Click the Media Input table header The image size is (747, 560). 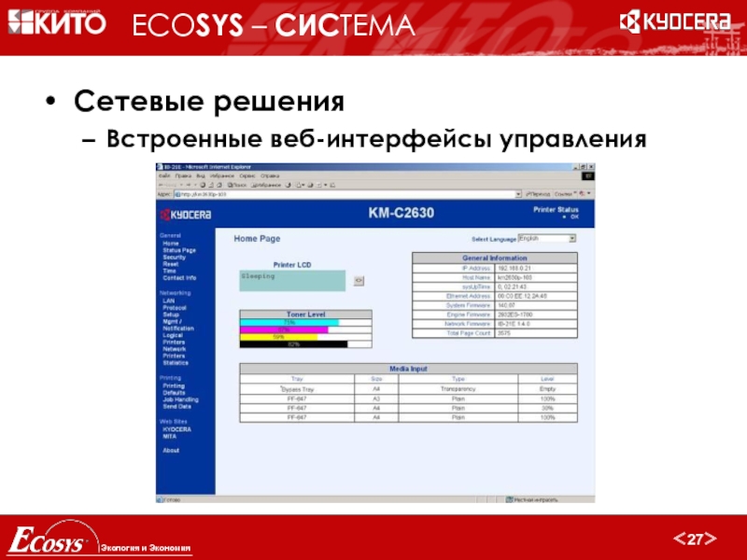(x=408, y=369)
